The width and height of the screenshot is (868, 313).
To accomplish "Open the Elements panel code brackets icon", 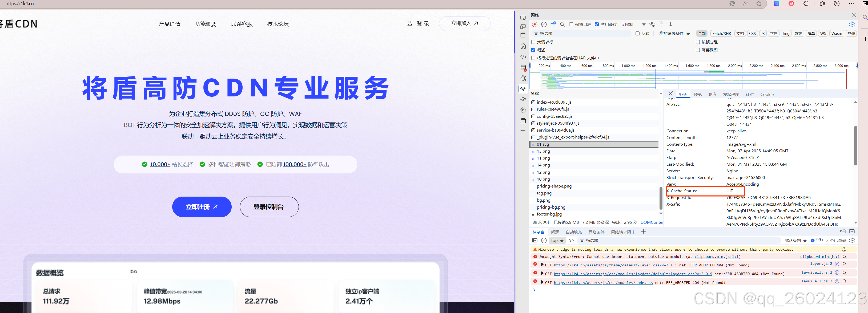I will pyautogui.click(x=523, y=57).
